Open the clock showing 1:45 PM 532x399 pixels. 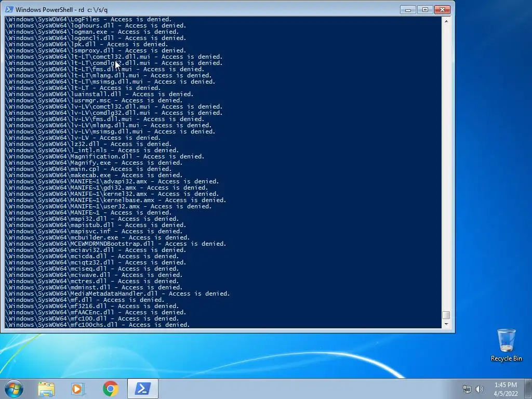coord(506,389)
